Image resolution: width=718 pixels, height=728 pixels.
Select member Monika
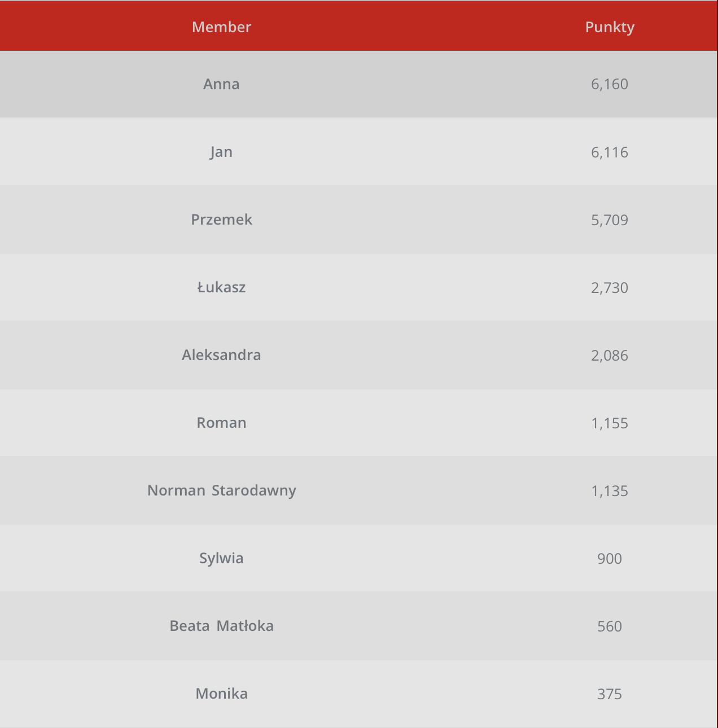coord(221,694)
